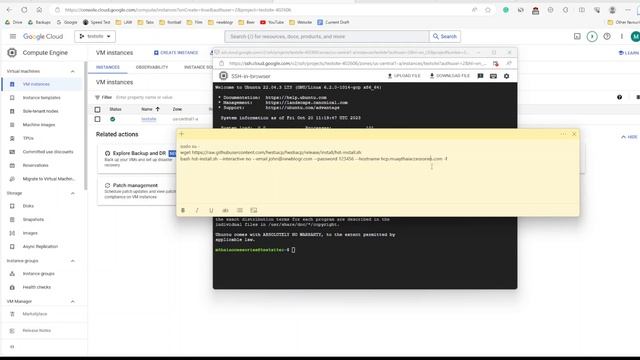Focus the Filter property name field
This screenshot has height=360, width=640.
pos(144,97)
